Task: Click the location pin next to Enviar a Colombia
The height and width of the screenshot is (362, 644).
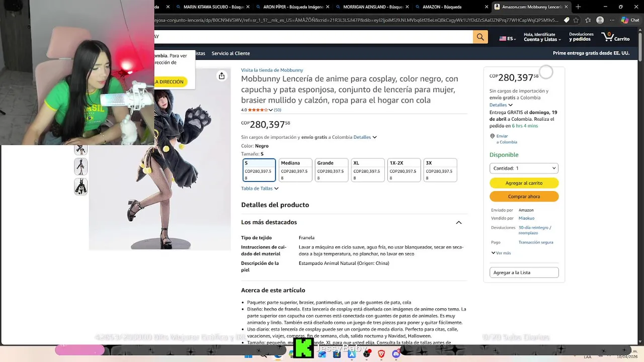Action: click(x=493, y=136)
